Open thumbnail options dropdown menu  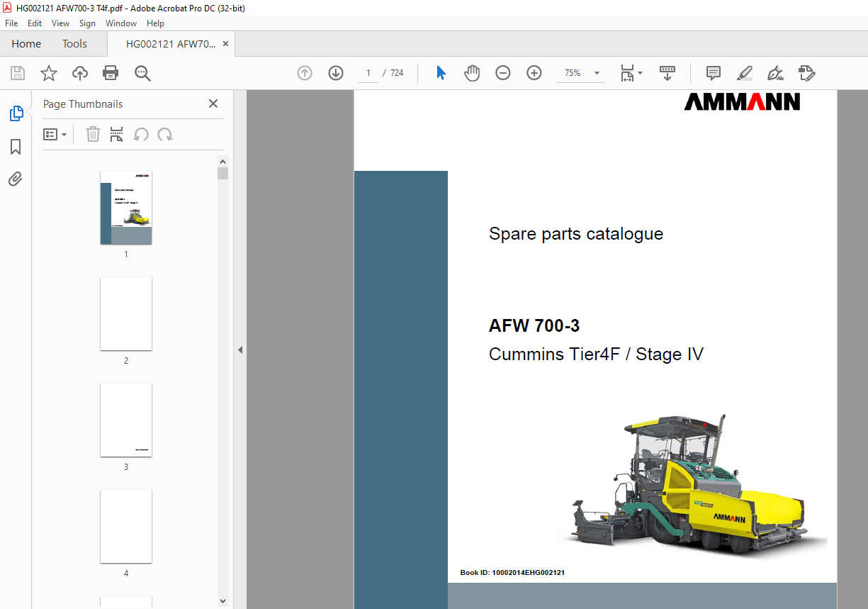pyautogui.click(x=55, y=134)
